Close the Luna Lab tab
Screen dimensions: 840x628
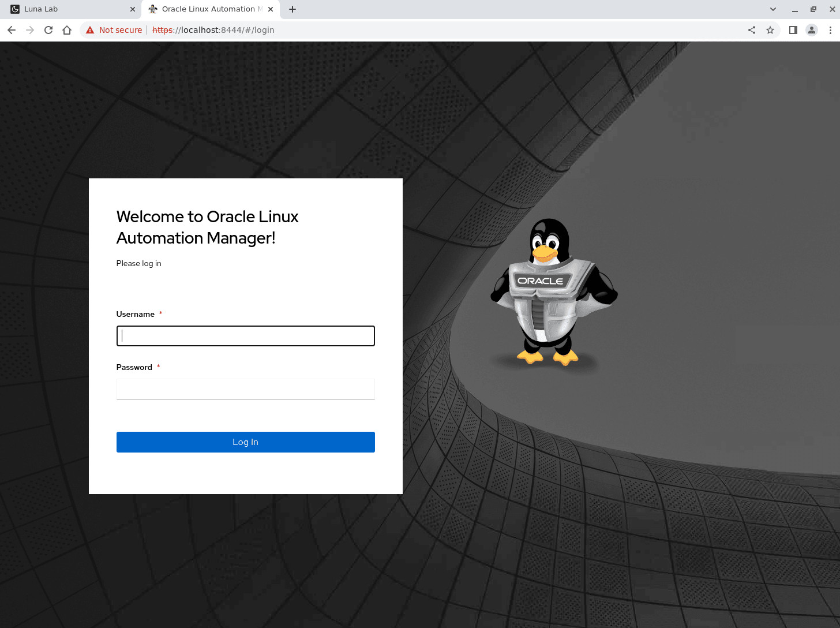(133, 9)
